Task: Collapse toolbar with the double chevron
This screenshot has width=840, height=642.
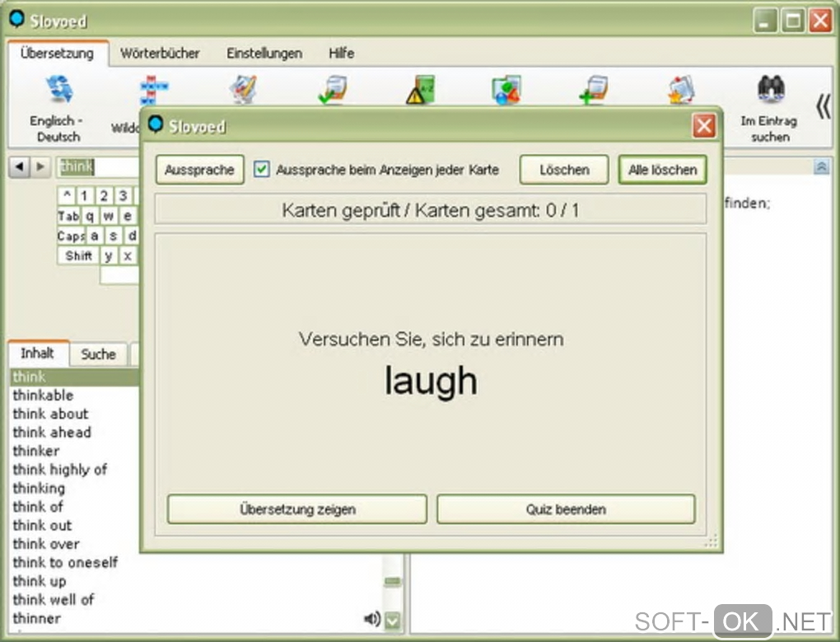Action: [823, 106]
